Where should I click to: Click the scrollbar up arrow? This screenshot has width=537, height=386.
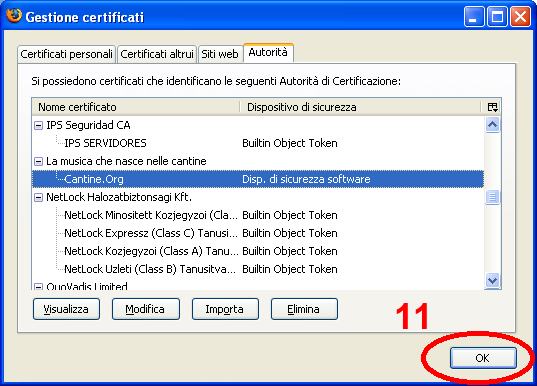click(x=492, y=125)
